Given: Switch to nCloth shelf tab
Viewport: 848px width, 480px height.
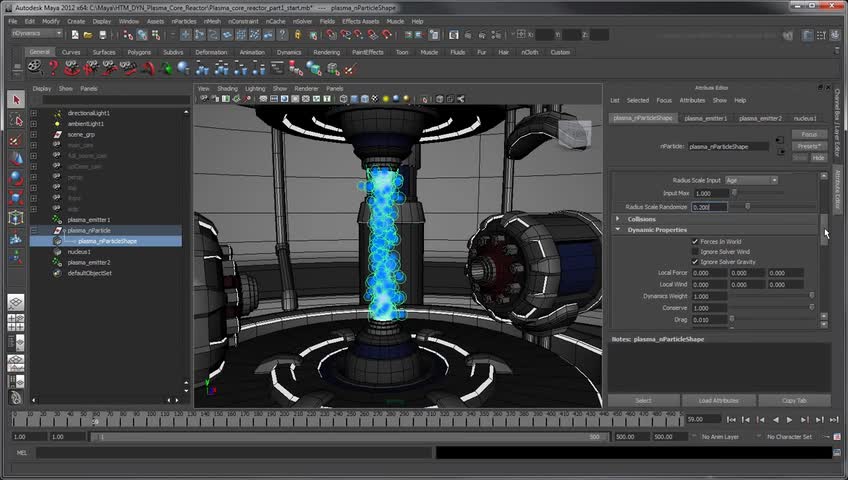Looking at the screenshot, I should (529, 52).
